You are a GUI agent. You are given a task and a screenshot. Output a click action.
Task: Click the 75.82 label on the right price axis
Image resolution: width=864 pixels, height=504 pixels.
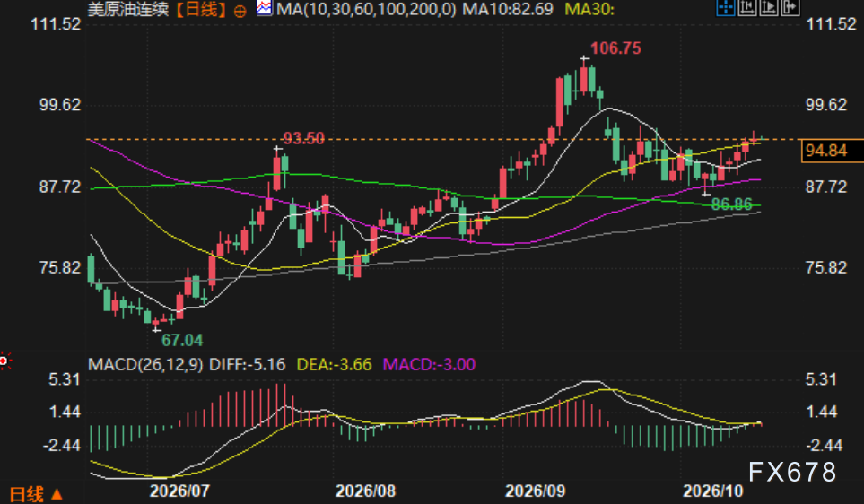(826, 268)
